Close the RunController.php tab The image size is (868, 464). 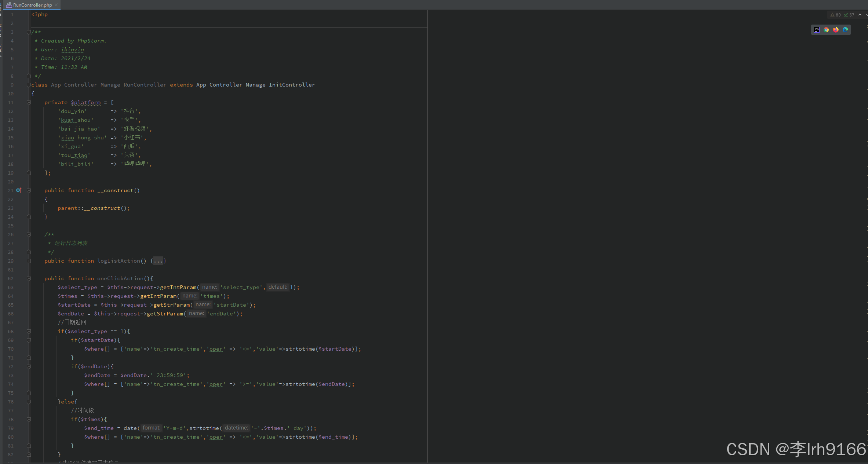[x=56, y=5]
